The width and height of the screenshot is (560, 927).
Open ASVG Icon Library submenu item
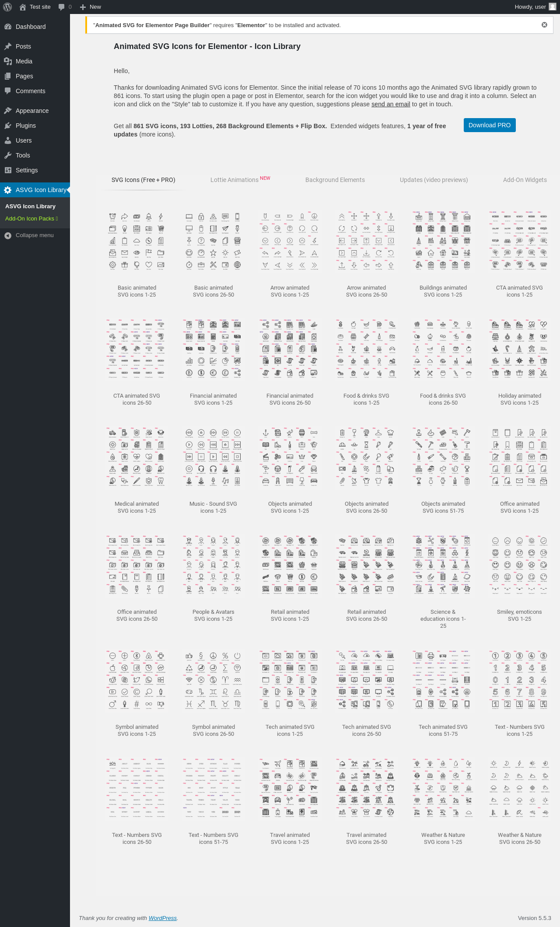(x=30, y=206)
